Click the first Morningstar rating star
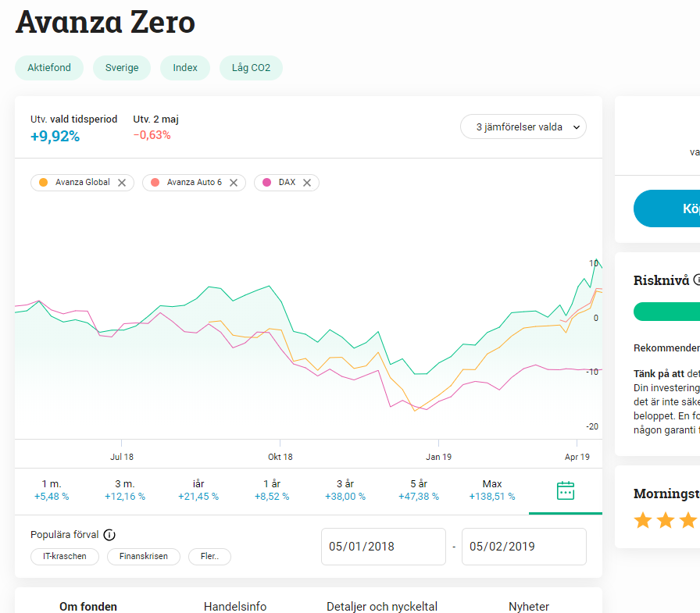 tap(643, 520)
